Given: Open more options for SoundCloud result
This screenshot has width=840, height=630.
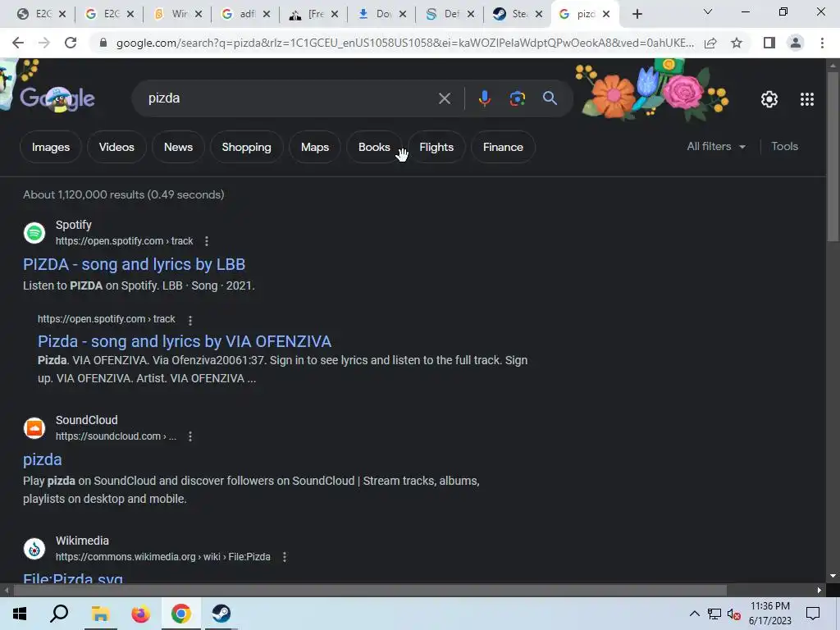Looking at the screenshot, I should click(x=190, y=436).
